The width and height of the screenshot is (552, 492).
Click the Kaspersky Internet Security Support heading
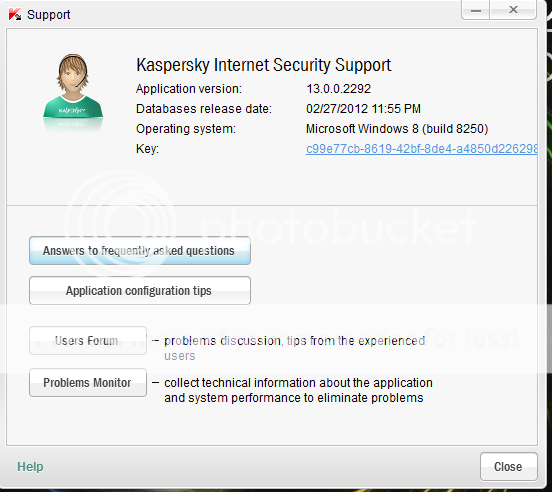coord(264,65)
